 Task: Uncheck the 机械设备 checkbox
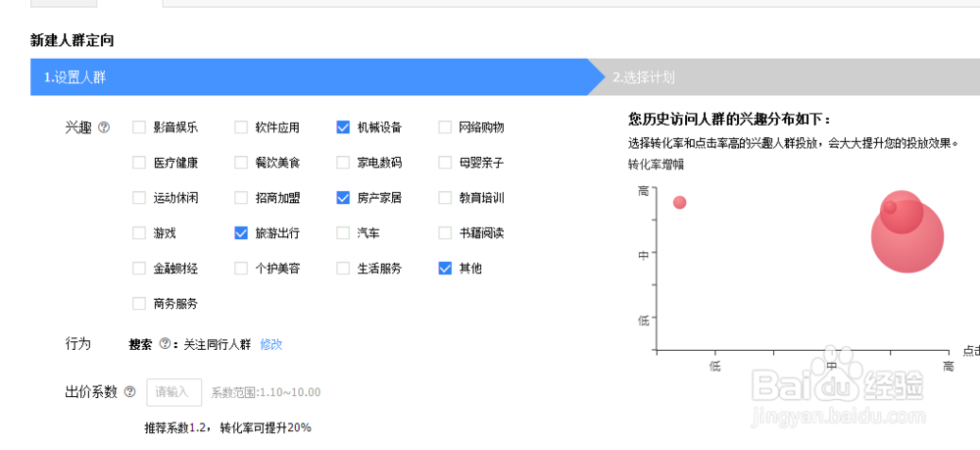tap(342, 127)
